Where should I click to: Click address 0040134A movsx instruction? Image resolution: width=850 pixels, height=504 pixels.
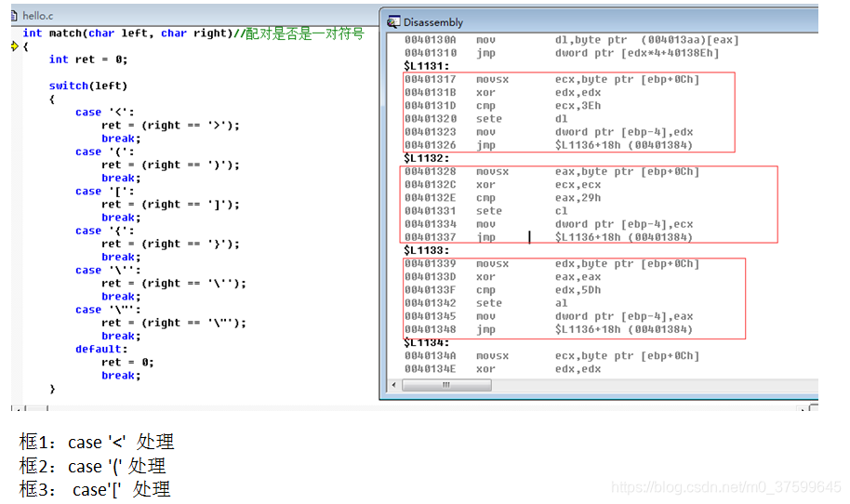(551, 355)
